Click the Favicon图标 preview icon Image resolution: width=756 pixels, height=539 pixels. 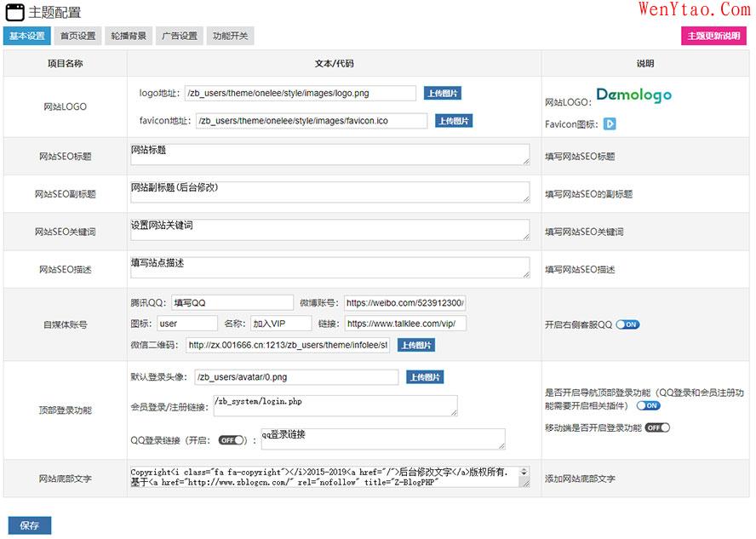point(610,124)
